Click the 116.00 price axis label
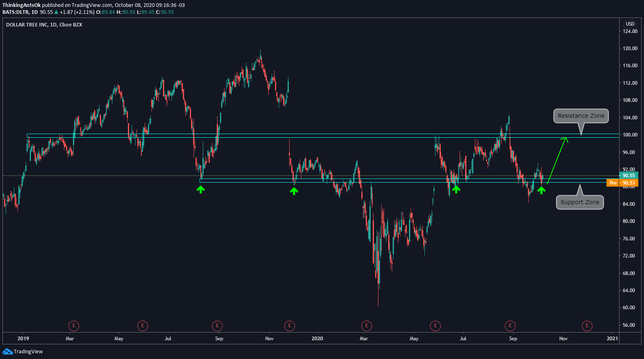Image resolution: width=644 pixels, height=359 pixels. [630, 66]
